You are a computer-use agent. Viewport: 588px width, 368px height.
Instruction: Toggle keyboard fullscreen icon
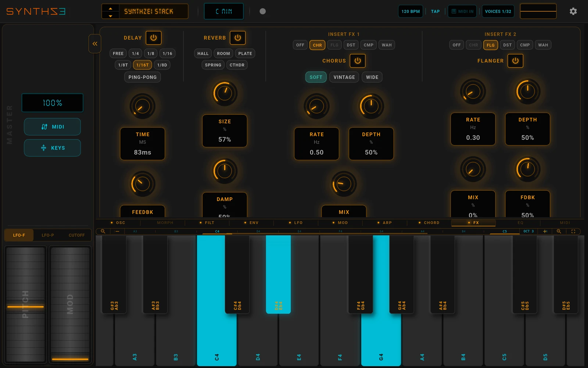point(573,231)
